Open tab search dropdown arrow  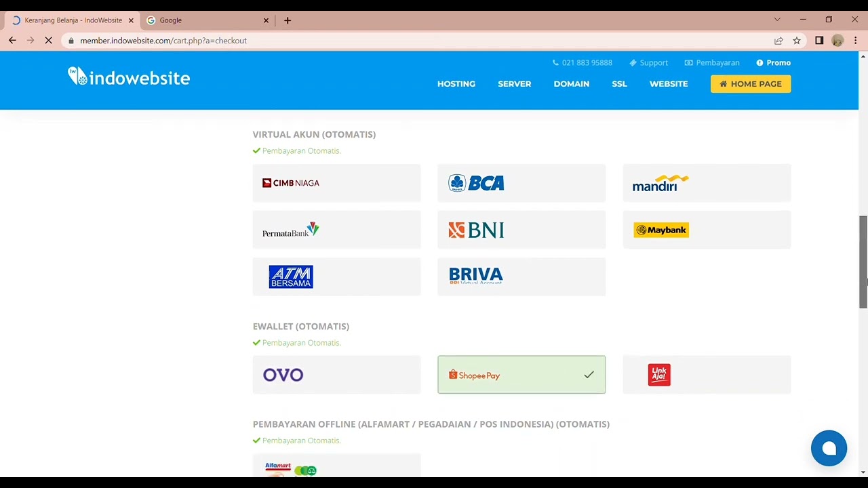(x=777, y=20)
